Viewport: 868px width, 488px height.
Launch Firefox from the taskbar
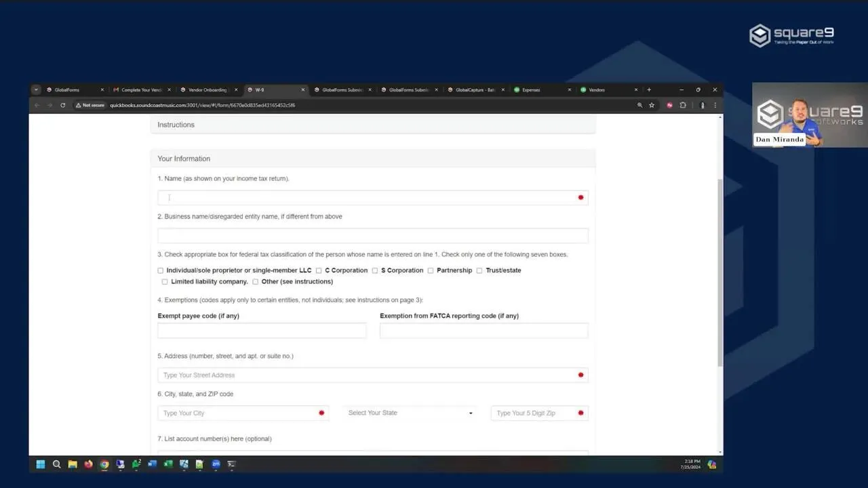[88, 464]
